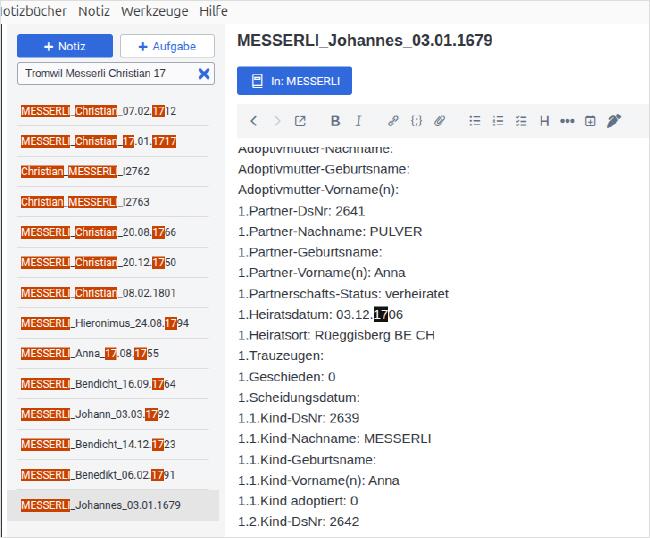Screen dimensions: 650x538
Task: Insert numbered list
Action: click(x=497, y=121)
